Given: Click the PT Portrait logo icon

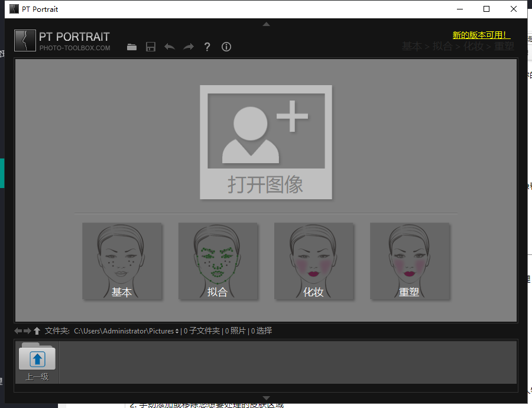Looking at the screenshot, I should (x=25, y=40).
